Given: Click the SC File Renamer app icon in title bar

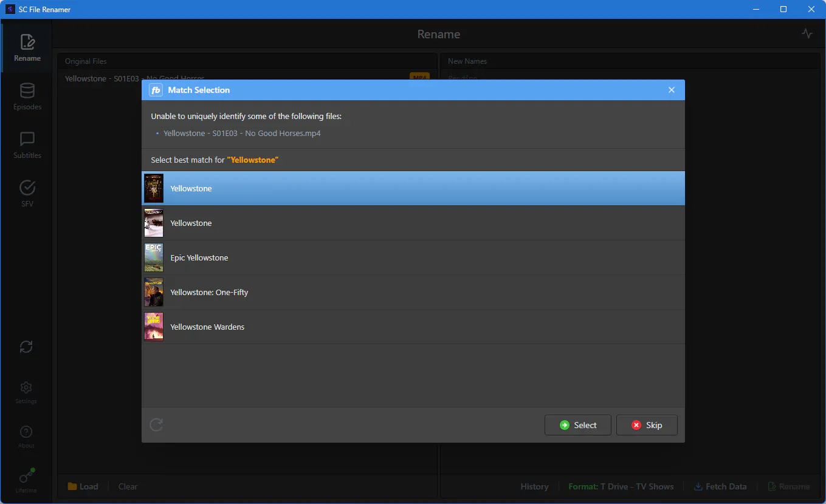Looking at the screenshot, I should [10, 9].
